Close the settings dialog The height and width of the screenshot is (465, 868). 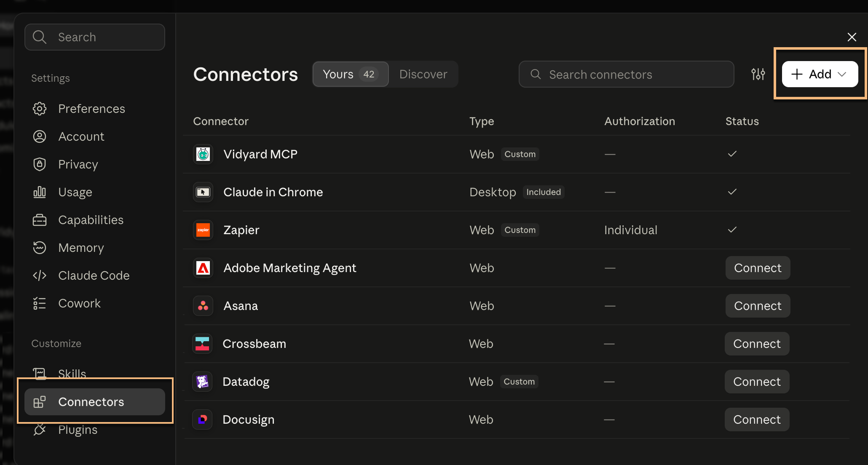[852, 37]
